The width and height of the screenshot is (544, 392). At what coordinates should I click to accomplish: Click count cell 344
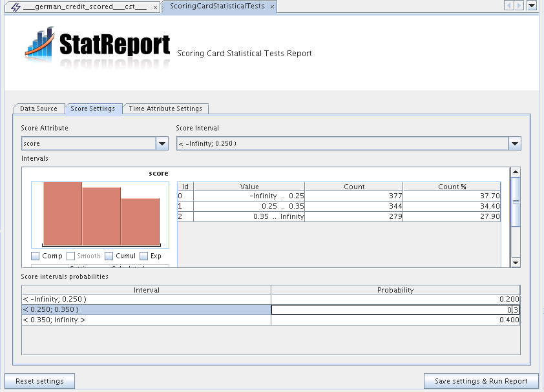click(x=354, y=207)
